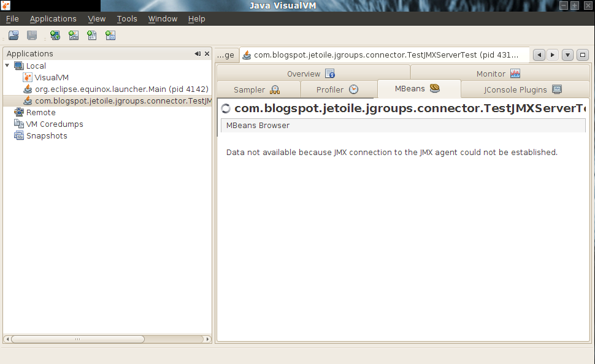
Task: Open the document list dropdown arrow
Action: coord(567,55)
